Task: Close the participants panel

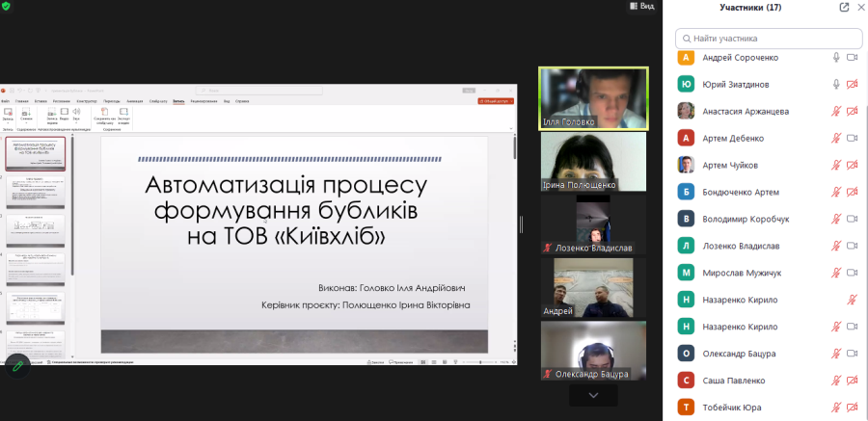Action: tap(861, 7)
